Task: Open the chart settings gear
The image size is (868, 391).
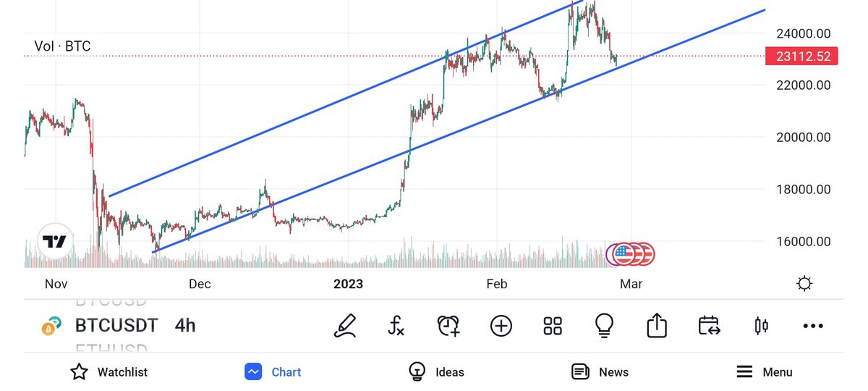Action: (x=804, y=284)
